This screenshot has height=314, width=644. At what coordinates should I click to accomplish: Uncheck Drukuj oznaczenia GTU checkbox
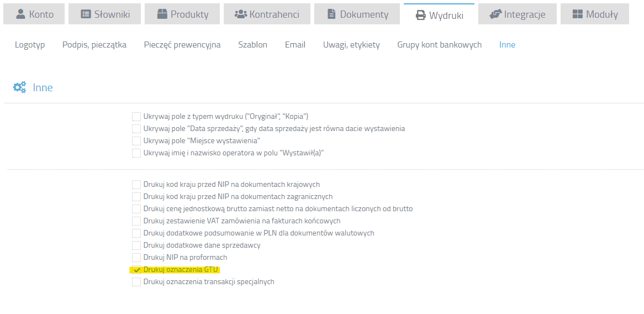point(136,270)
